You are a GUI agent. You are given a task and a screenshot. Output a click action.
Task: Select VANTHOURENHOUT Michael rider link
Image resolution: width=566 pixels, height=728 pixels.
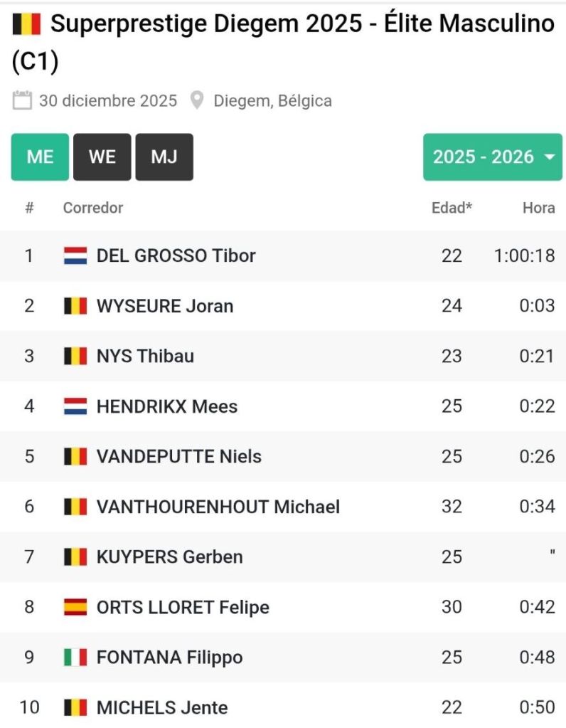click(218, 507)
